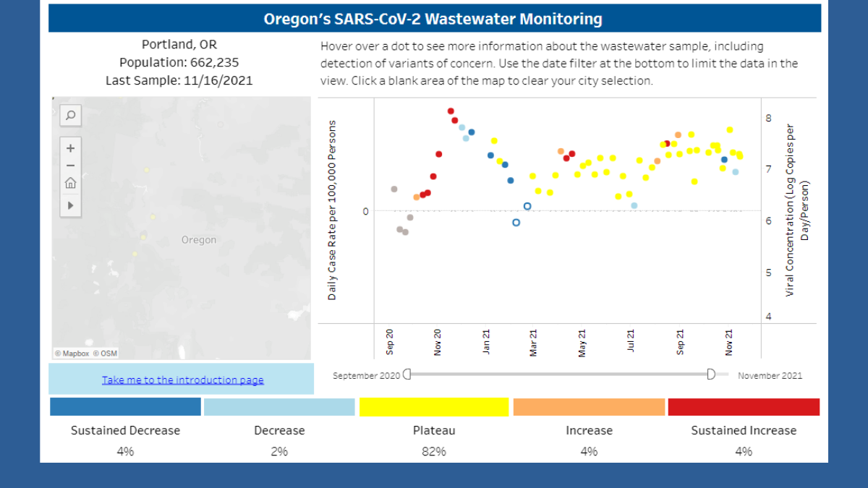Toggle the Sustained Increase legend category

point(744,407)
